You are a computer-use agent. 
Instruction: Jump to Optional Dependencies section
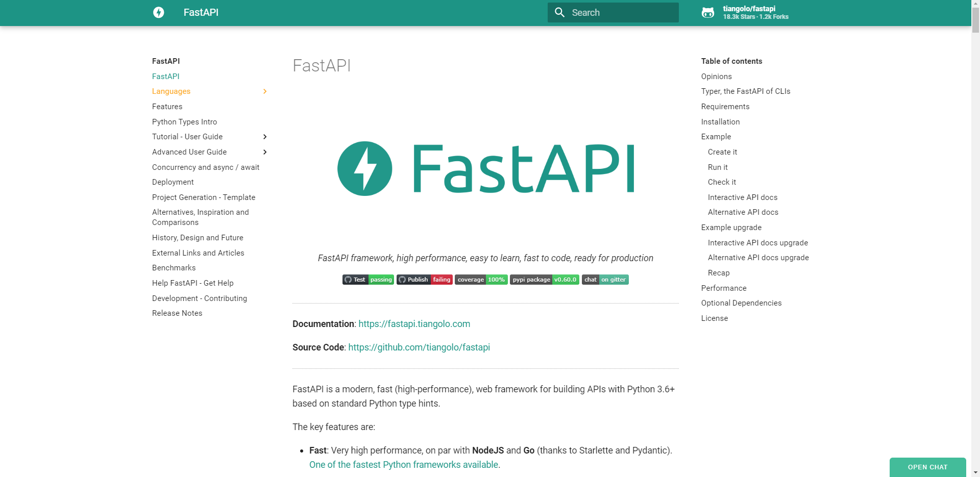coord(742,303)
